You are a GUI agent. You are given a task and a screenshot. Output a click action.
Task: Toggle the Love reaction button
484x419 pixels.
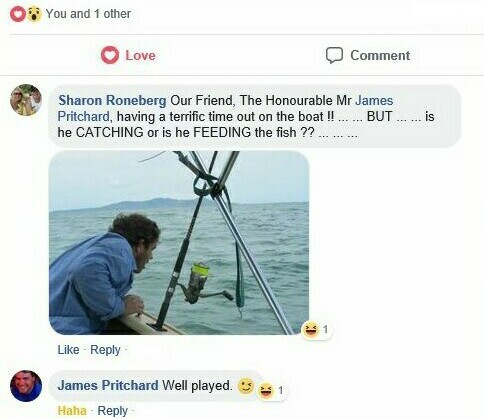[128, 55]
